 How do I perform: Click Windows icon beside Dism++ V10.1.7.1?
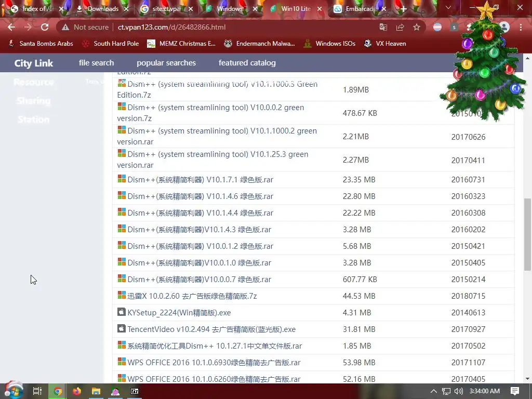[x=122, y=179]
